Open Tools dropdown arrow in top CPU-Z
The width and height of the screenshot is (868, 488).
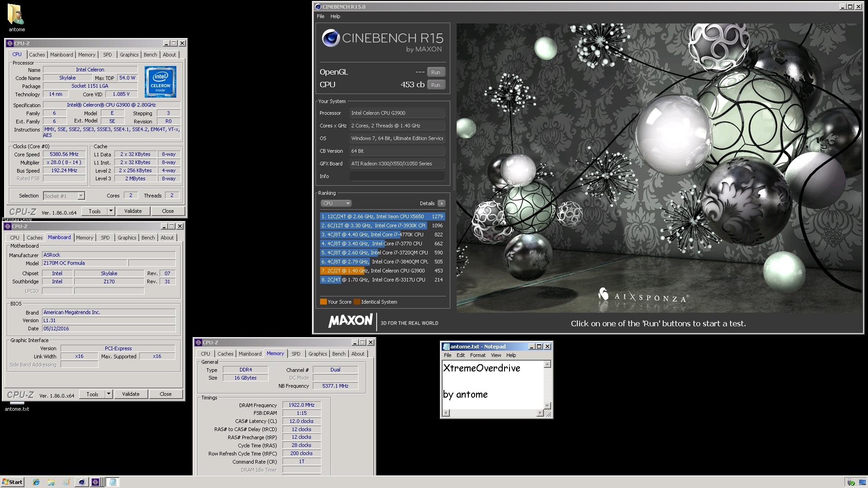pyautogui.click(x=111, y=211)
